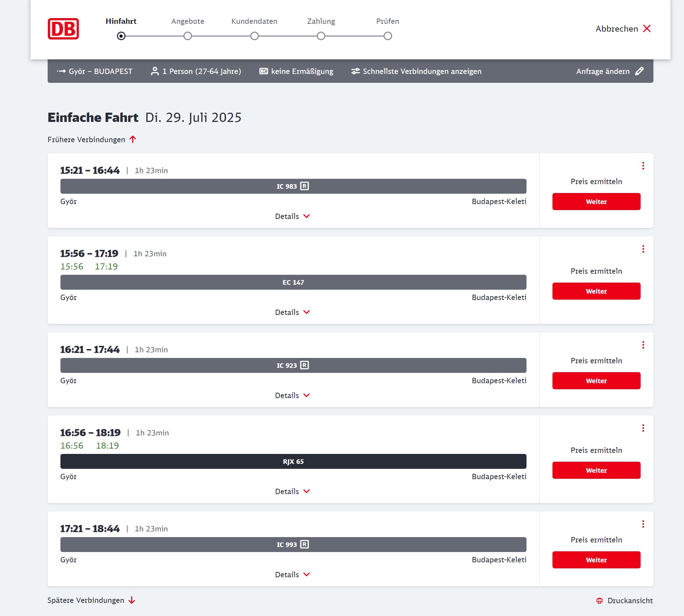The height and width of the screenshot is (616, 684).
Task: Expand Details for EC 147 connection
Action: pyautogui.click(x=293, y=312)
